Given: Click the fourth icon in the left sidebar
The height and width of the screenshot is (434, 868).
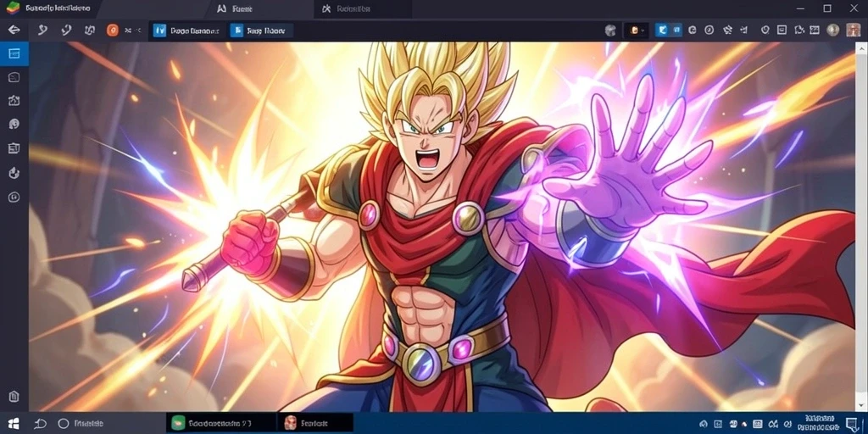Looking at the screenshot, I should click(14, 124).
